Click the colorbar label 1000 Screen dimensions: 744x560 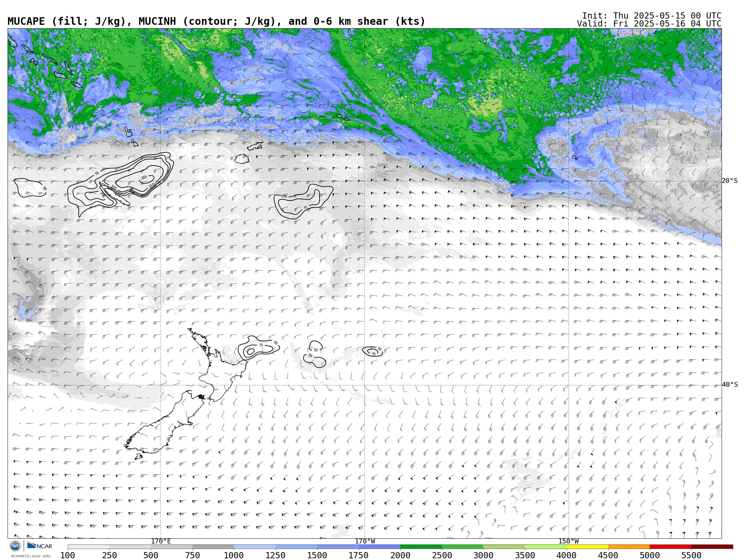[234, 556]
